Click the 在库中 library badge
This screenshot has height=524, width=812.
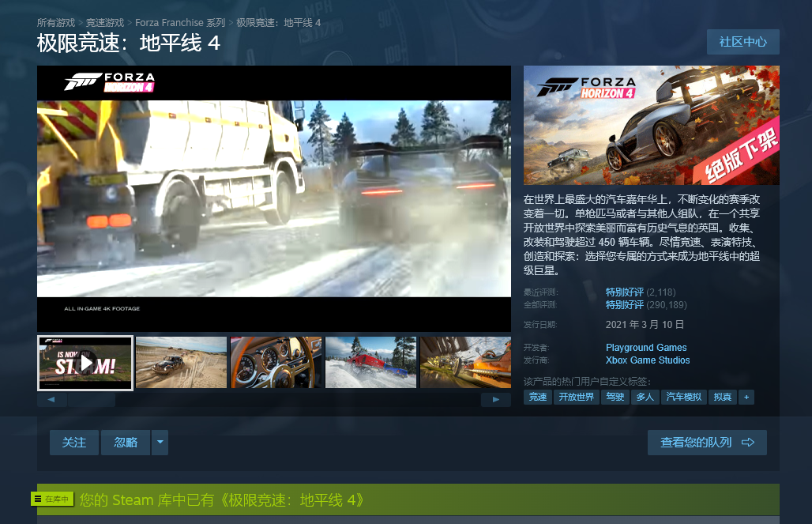click(52, 499)
